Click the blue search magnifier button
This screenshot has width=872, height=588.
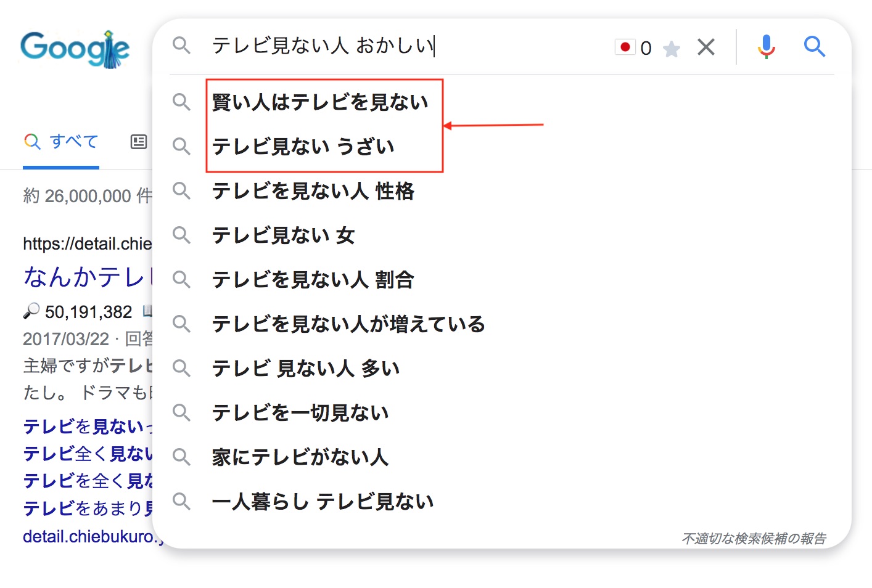click(814, 46)
